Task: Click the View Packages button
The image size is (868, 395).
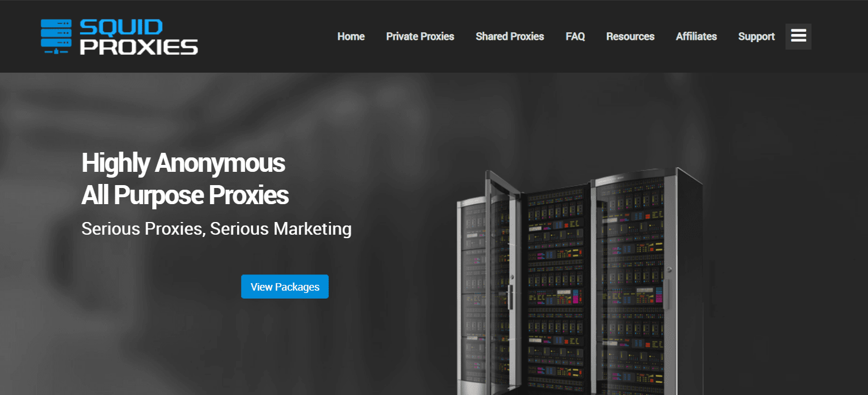Action: pyautogui.click(x=285, y=287)
